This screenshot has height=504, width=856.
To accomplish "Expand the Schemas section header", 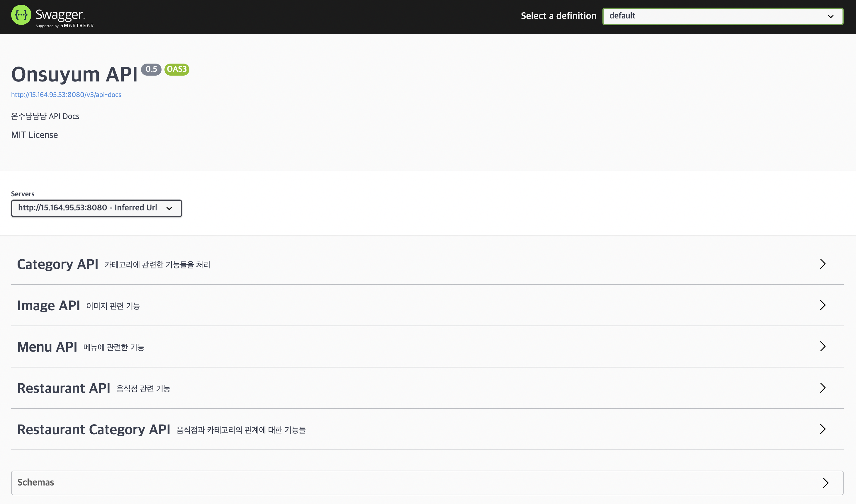I will 36,483.
